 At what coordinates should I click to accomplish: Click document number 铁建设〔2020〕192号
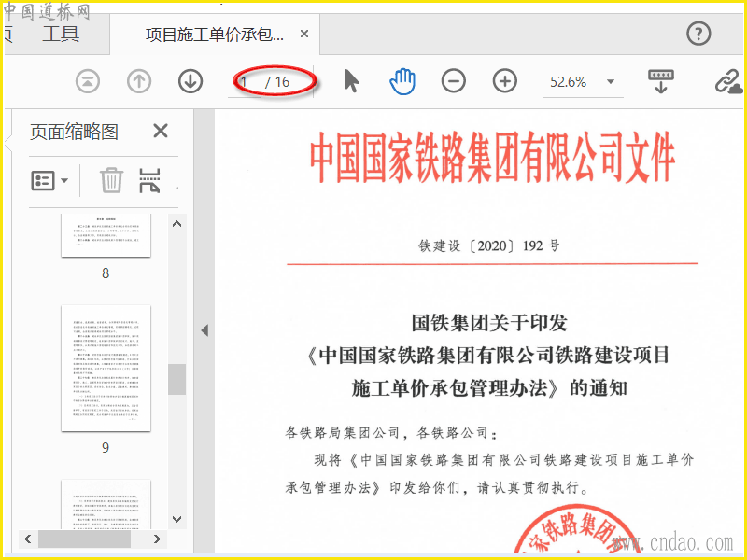point(489,245)
